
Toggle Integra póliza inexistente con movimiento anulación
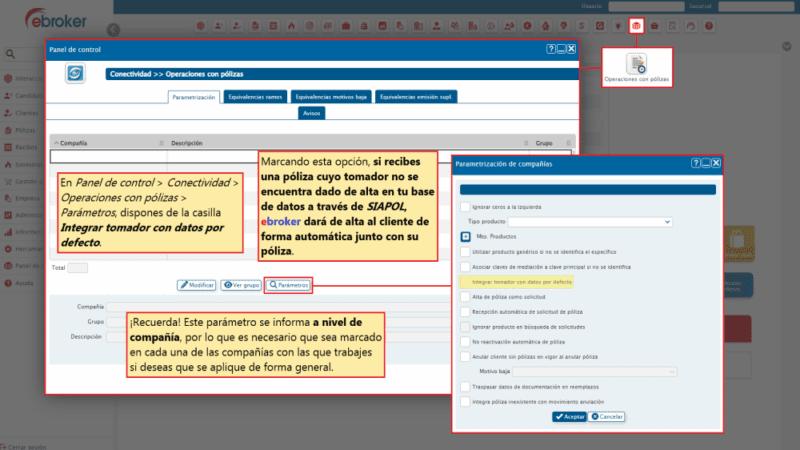point(465,402)
